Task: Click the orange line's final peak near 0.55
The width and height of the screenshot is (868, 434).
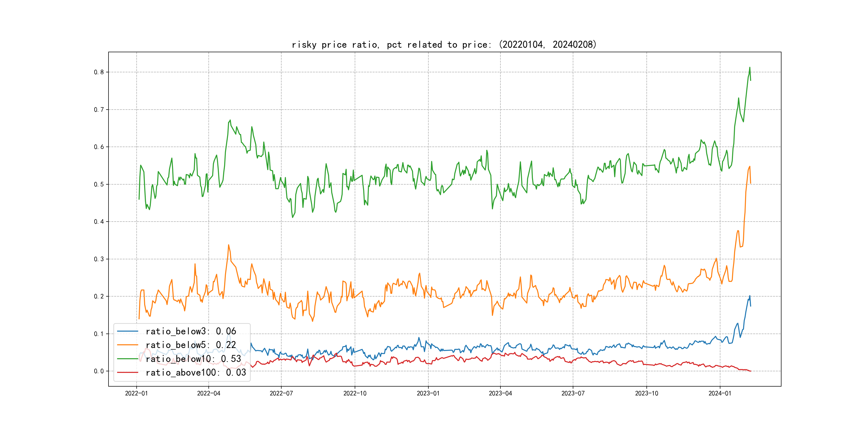Action: (x=750, y=166)
